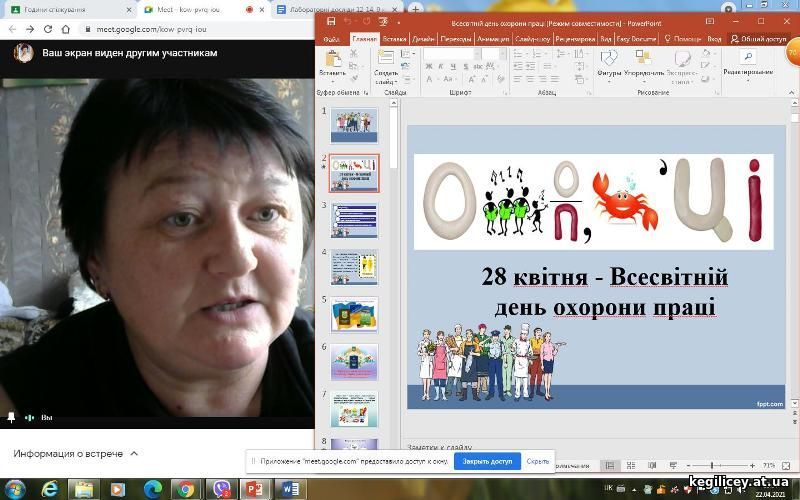Open the font name combo box
This screenshot has height=500, width=800.
tap(452, 53)
